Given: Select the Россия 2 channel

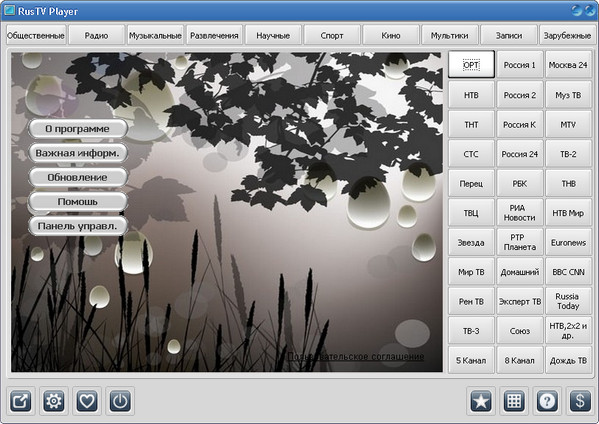Looking at the screenshot, I should pyautogui.click(x=520, y=95).
